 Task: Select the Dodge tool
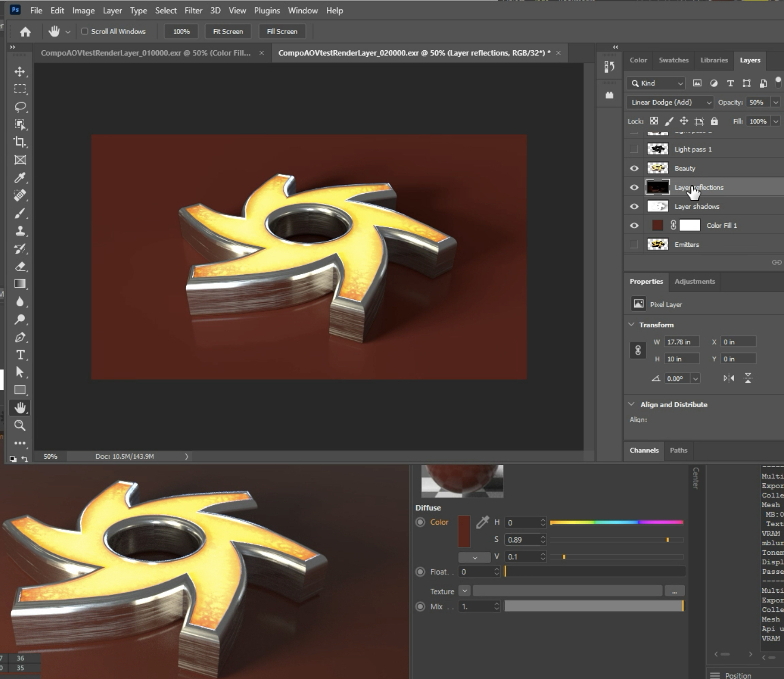(20, 319)
